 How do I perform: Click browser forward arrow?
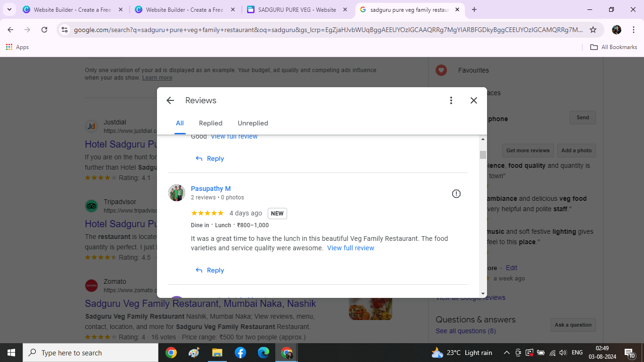pos(27,30)
